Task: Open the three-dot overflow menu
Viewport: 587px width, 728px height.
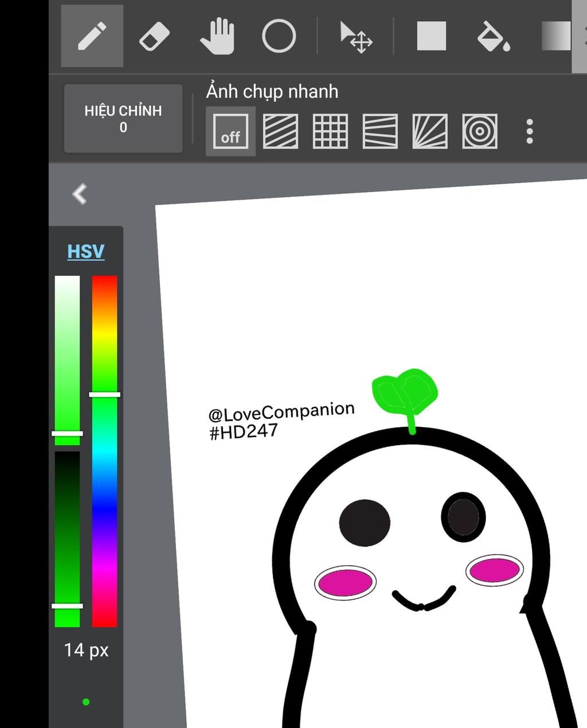Action: [x=529, y=133]
